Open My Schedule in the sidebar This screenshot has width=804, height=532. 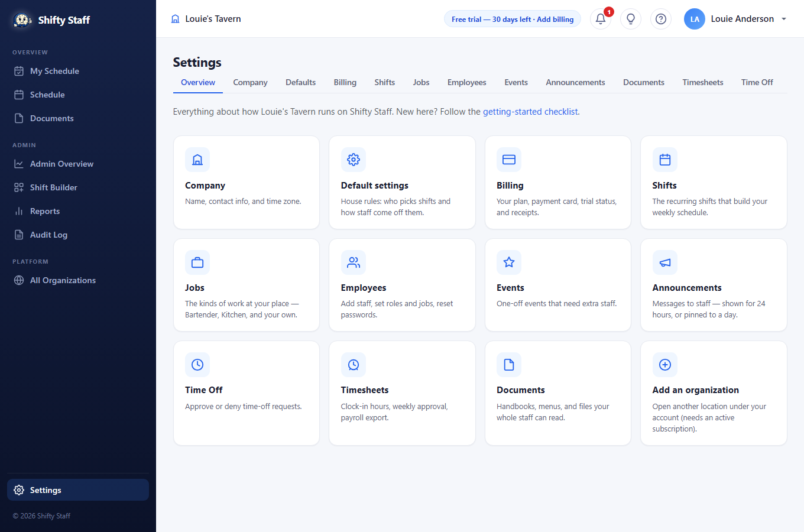coord(78,71)
